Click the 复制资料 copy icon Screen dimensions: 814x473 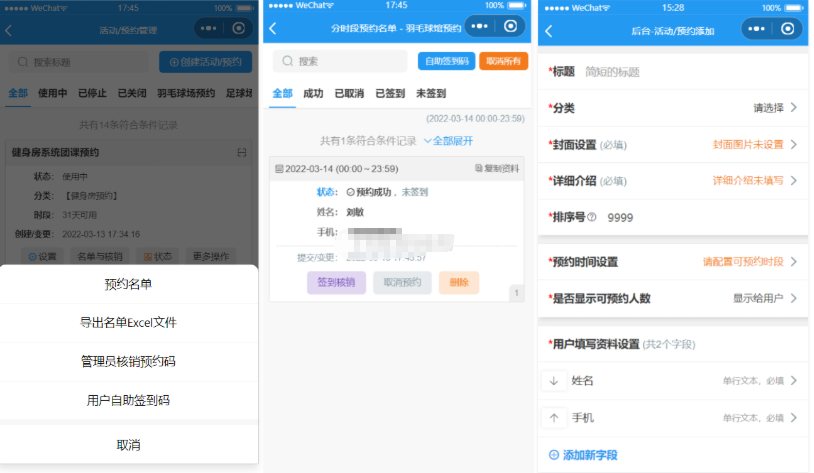click(478, 168)
